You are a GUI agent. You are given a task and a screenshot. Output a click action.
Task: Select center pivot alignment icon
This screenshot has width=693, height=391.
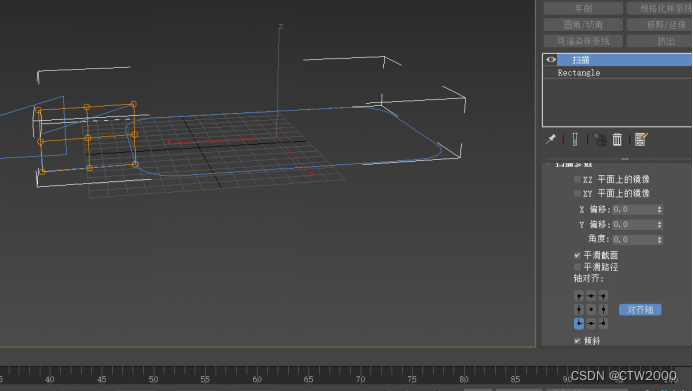[x=591, y=310]
